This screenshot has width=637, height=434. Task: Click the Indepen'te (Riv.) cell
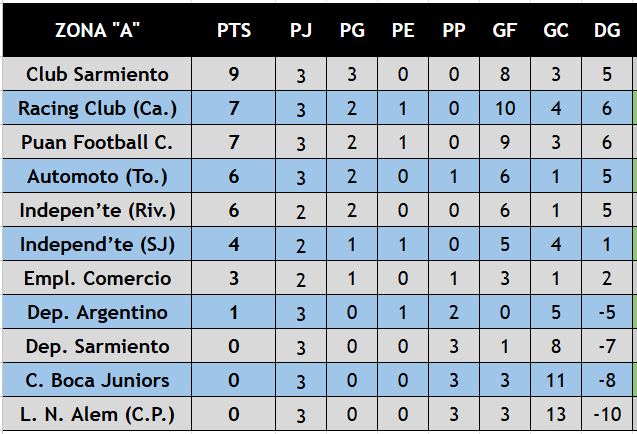click(97, 210)
